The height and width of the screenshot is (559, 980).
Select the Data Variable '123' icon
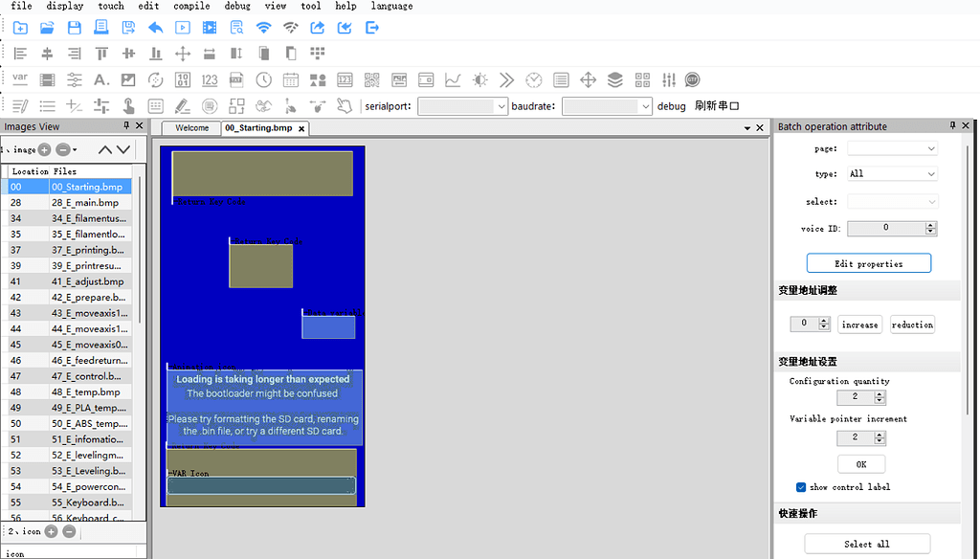pos(210,79)
